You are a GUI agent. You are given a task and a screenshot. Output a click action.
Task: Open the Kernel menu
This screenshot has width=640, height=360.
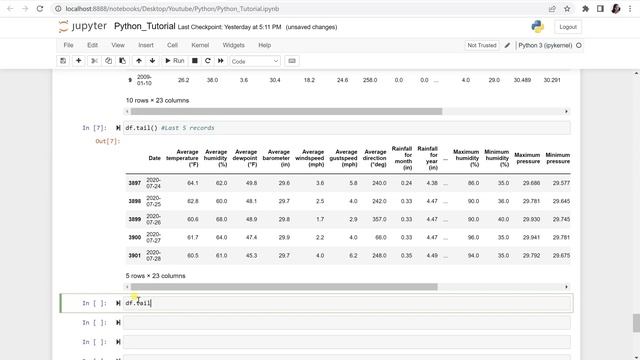tap(200, 45)
